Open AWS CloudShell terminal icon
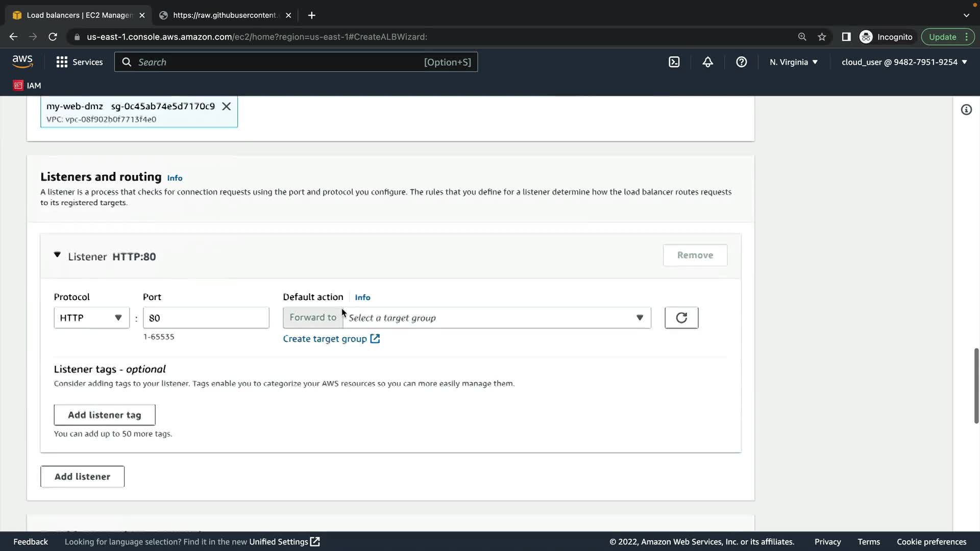Screen dimensions: 980x551 (x=674, y=62)
